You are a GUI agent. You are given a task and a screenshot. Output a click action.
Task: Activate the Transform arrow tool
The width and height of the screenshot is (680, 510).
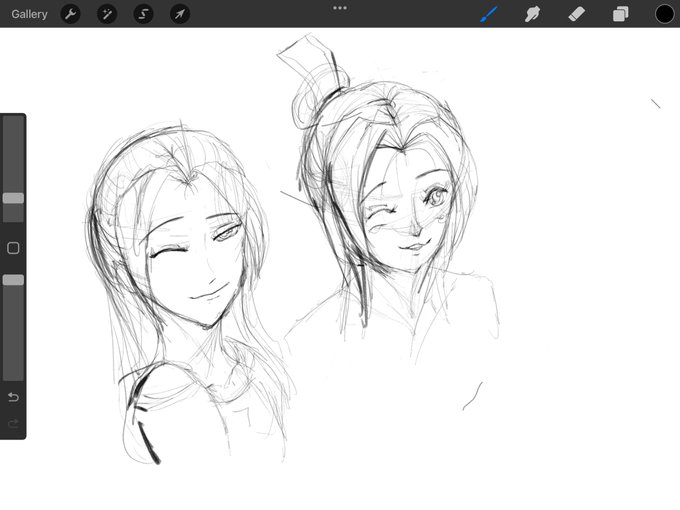click(x=180, y=14)
